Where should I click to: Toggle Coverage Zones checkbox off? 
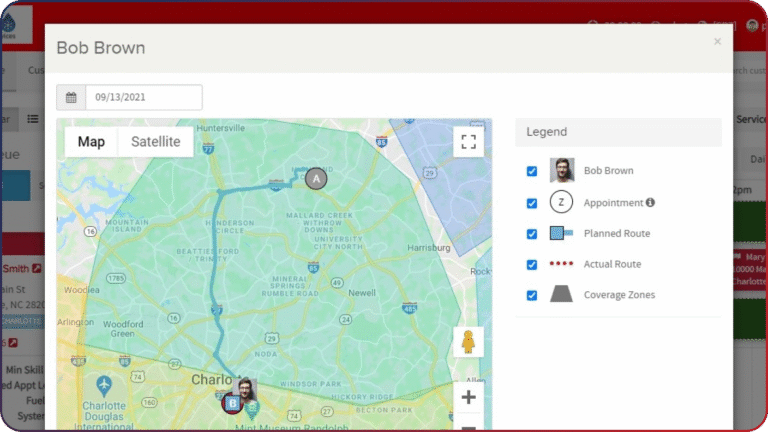(x=531, y=295)
